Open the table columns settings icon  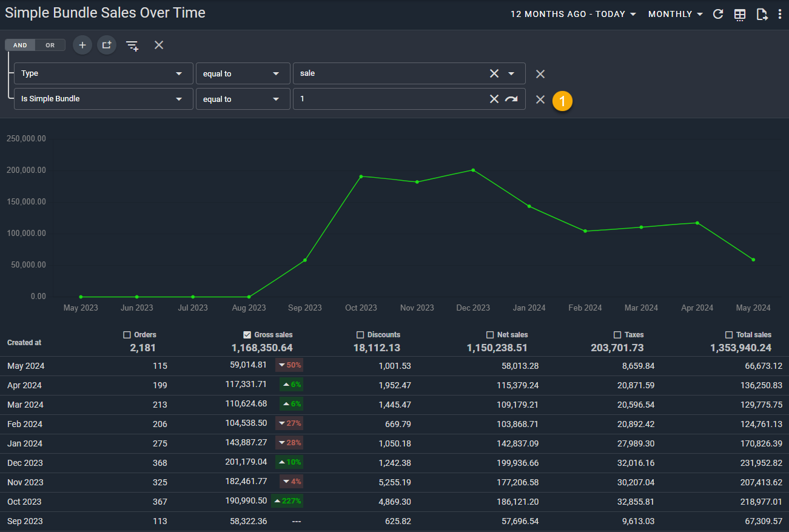point(740,15)
